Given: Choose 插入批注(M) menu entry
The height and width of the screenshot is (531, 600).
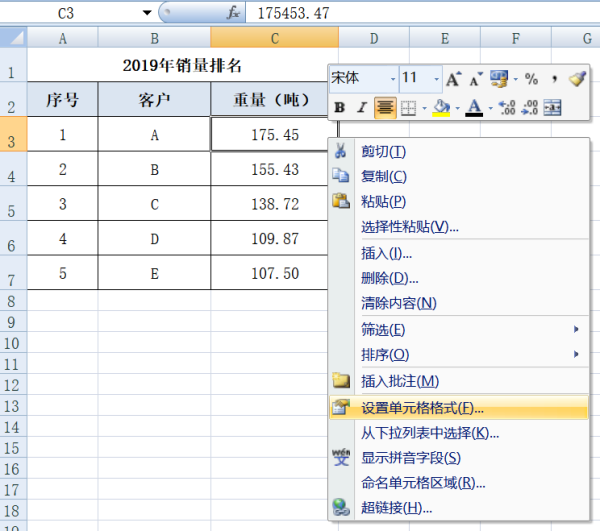Looking at the screenshot, I should coord(458,381).
